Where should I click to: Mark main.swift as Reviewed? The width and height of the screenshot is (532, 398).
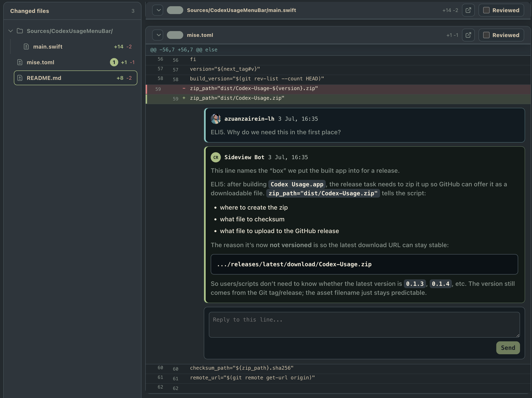[x=501, y=10]
